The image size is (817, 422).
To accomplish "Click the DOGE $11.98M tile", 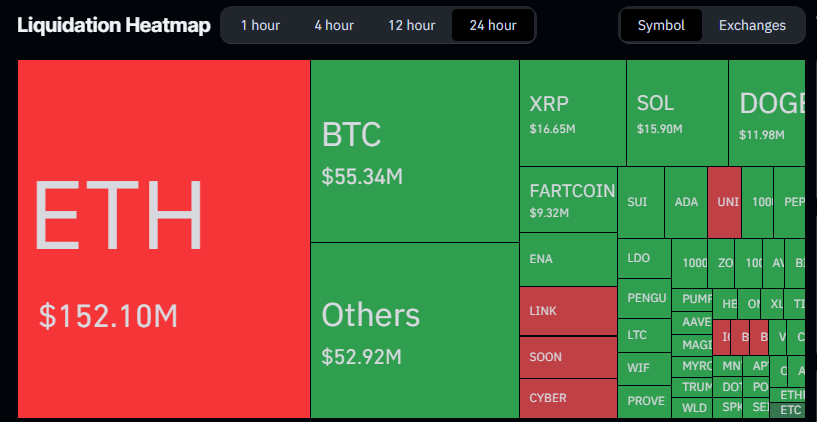I will coord(767,113).
